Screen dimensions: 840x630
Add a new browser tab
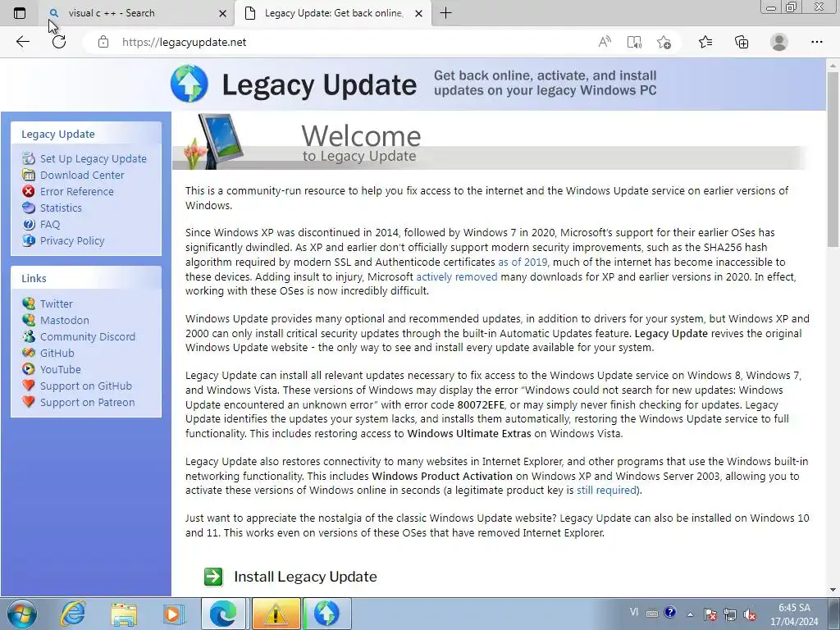coord(445,13)
